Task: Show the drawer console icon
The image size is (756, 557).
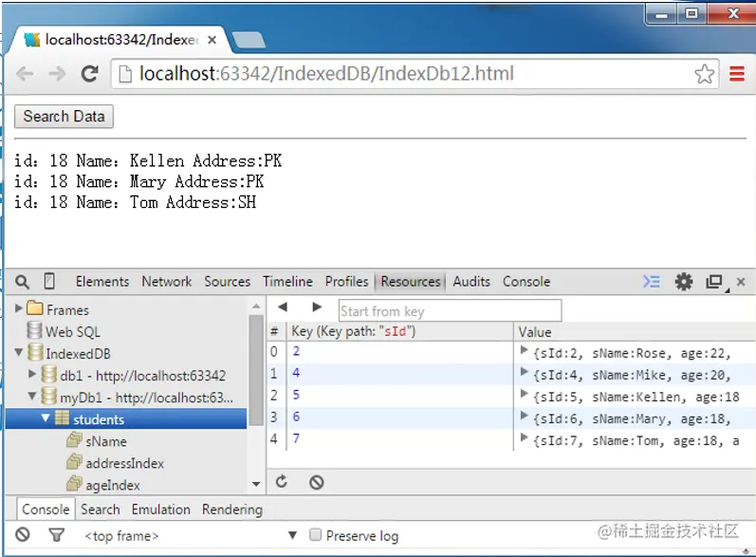Action: coord(651,281)
